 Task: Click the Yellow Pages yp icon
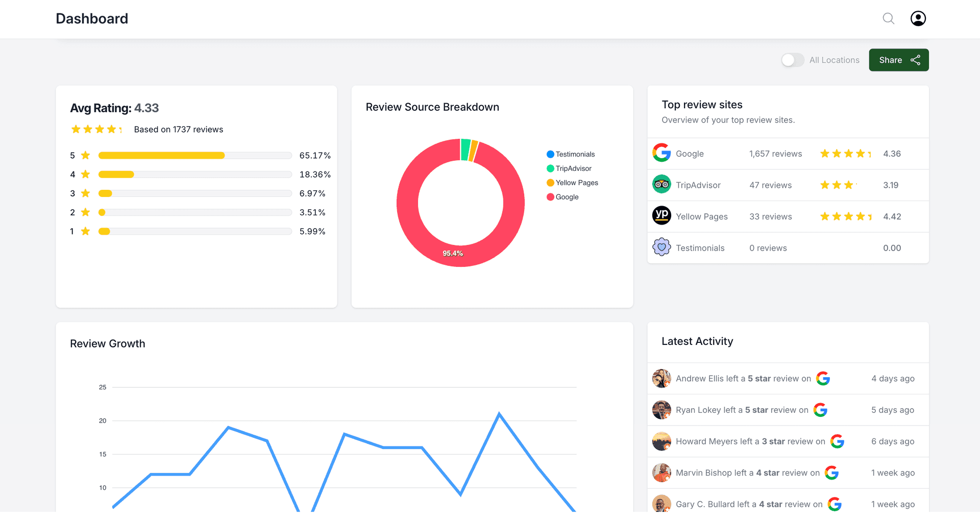point(661,215)
